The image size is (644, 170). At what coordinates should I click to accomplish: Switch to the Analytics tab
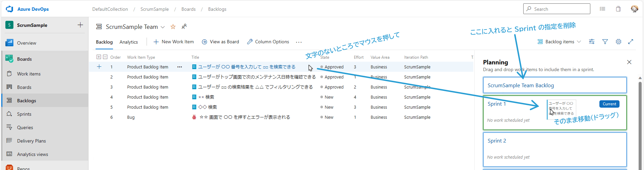129,42
